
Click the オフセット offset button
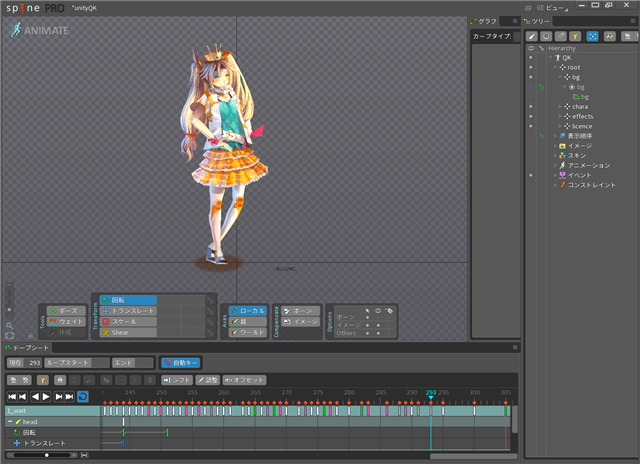click(244, 380)
